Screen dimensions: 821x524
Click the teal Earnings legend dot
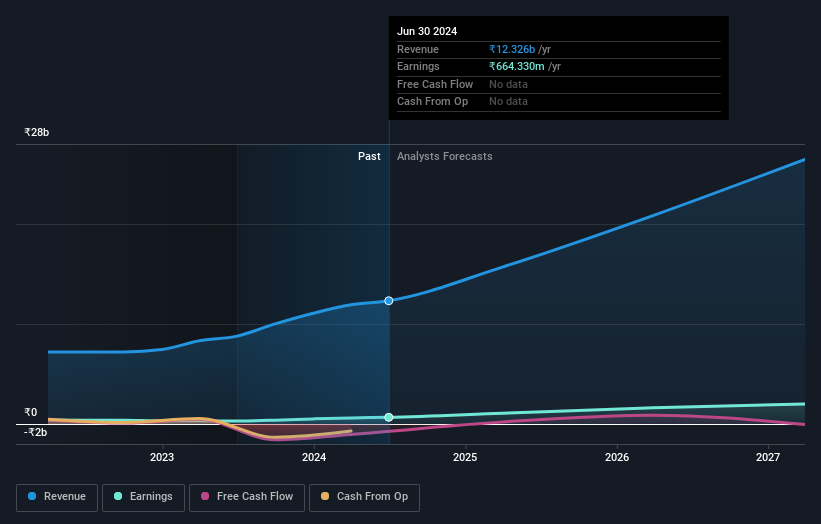(118, 496)
